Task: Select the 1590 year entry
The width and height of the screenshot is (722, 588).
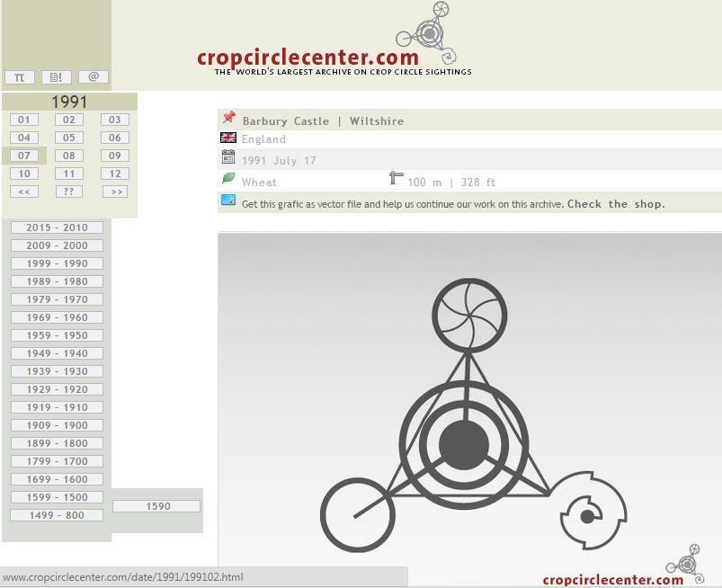Action: 156,506
